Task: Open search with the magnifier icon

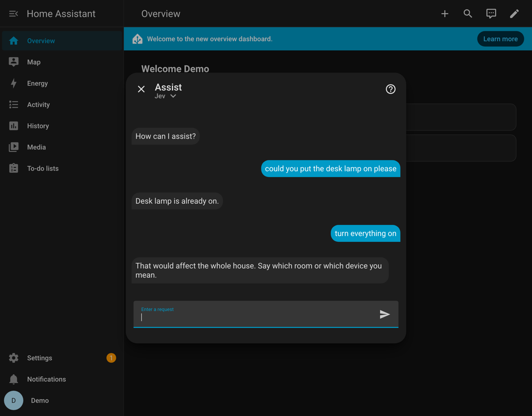Action: [x=468, y=14]
